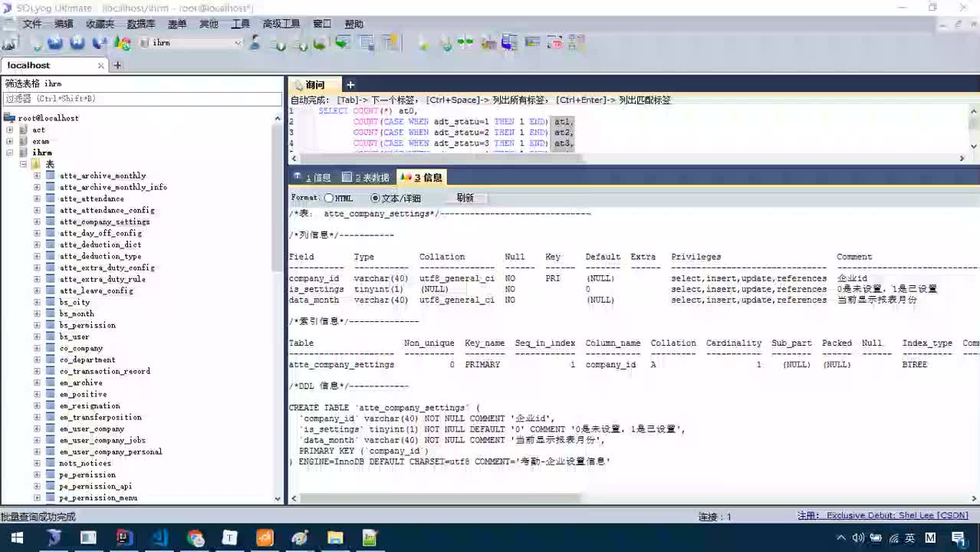
Task: Click the atte_attendance table icon
Action: (50, 199)
